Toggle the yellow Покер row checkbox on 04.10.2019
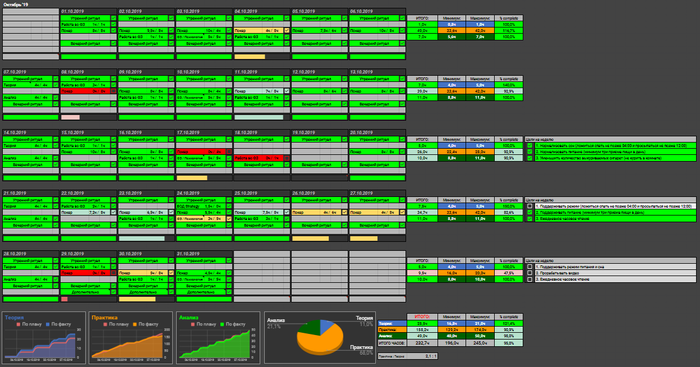Viewport: 700px width, 367px height. [x=287, y=31]
